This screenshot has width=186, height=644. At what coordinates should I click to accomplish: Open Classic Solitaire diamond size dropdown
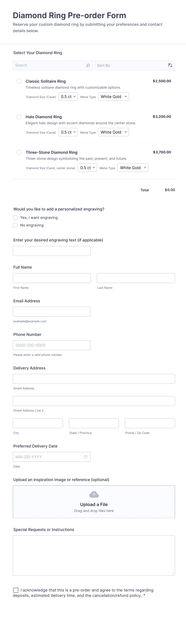click(68, 97)
